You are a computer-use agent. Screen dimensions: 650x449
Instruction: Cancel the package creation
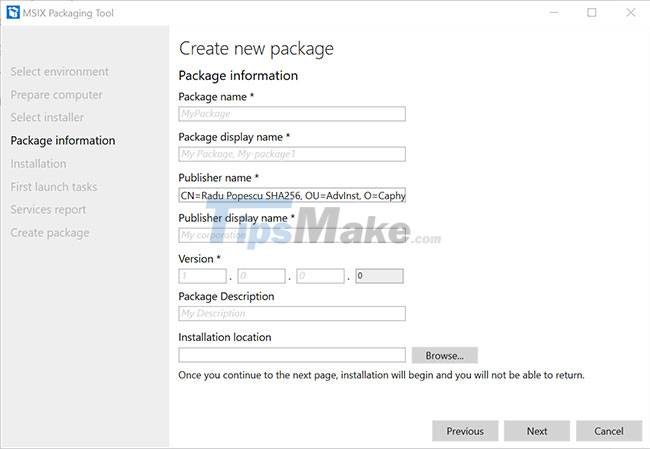point(609,431)
